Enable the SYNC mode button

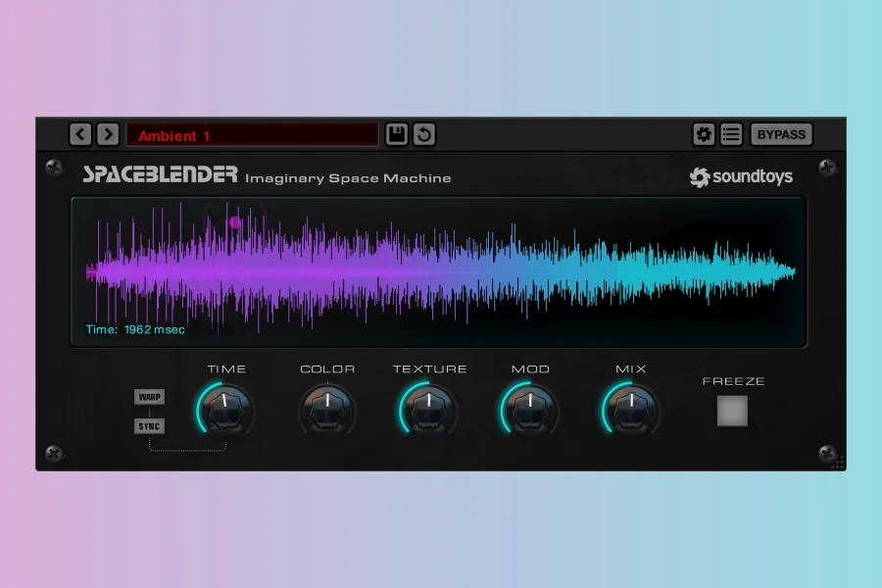tap(150, 426)
